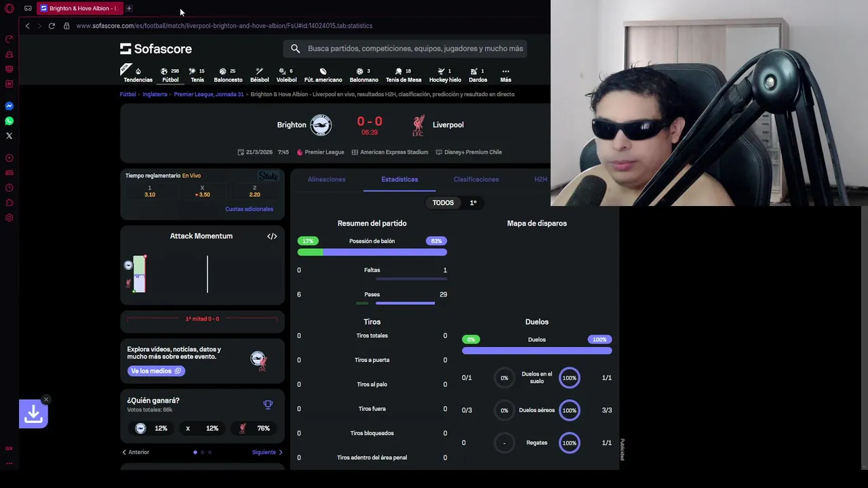Select the 1º half filter
This screenshot has width=868, height=488.
click(x=473, y=203)
